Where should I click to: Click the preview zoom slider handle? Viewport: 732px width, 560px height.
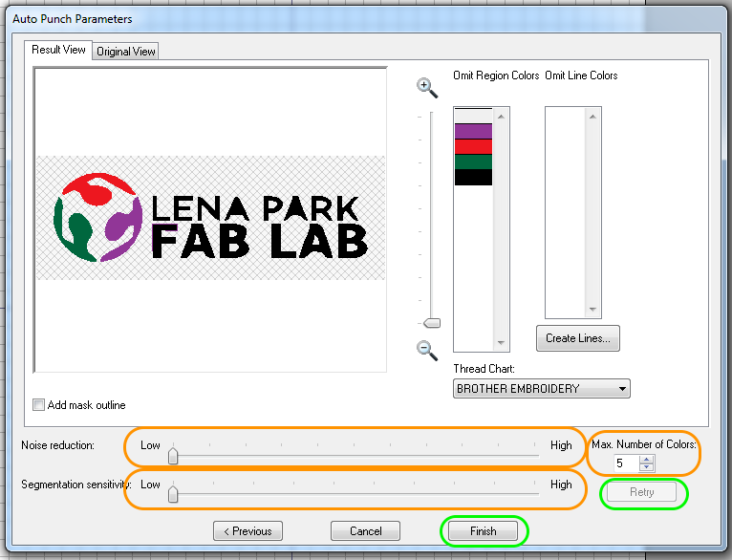(431, 323)
